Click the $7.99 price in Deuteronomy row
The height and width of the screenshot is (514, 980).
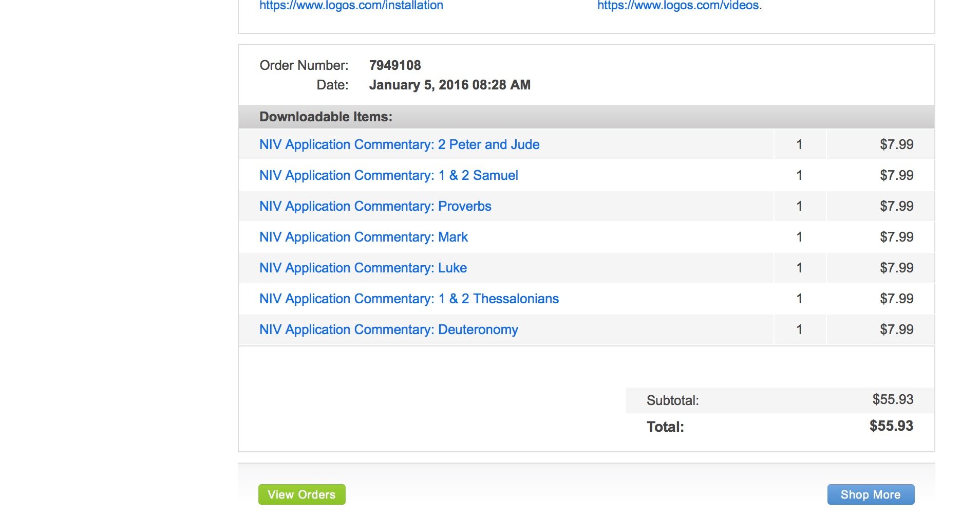pyautogui.click(x=896, y=329)
